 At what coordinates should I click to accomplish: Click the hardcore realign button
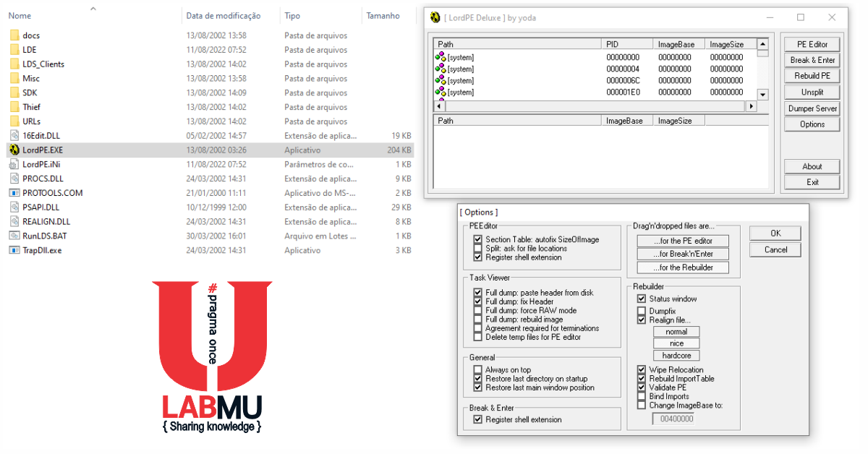tap(676, 356)
